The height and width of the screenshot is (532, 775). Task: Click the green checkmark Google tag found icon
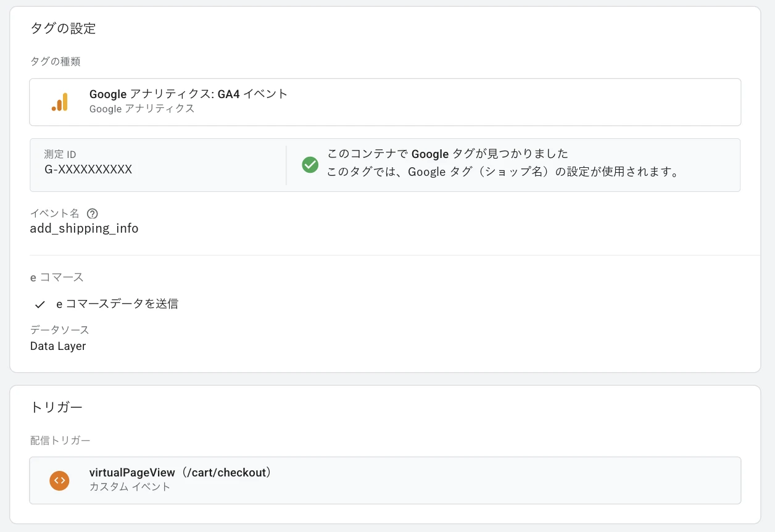[310, 165]
